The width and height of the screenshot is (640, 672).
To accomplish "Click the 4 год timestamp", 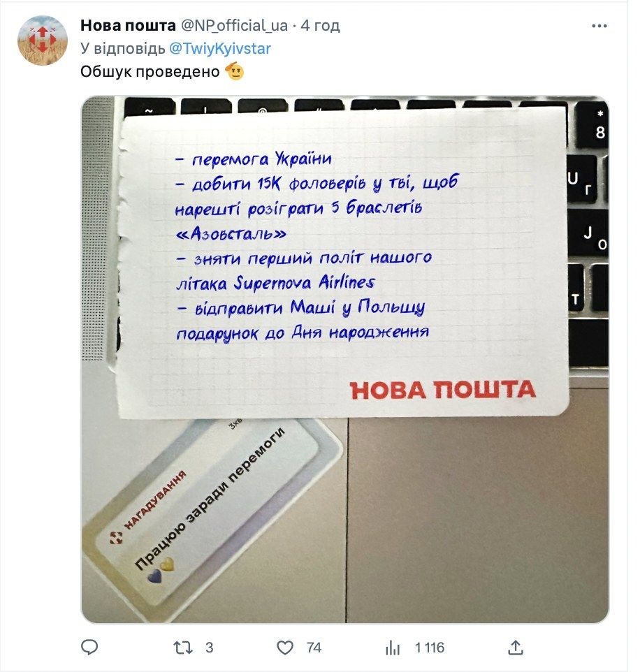I will pyautogui.click(x=320, y=26).
